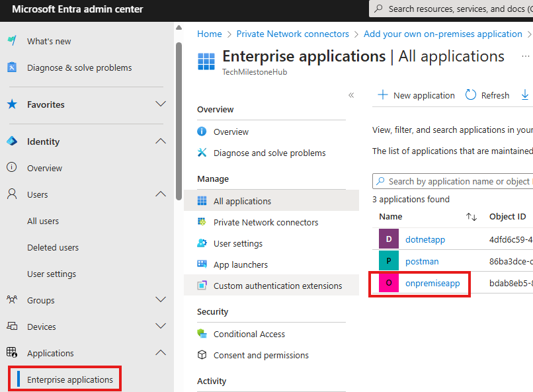533x392 pixels.
Task: Click the Name column header
Action: [x=391, y=216]
